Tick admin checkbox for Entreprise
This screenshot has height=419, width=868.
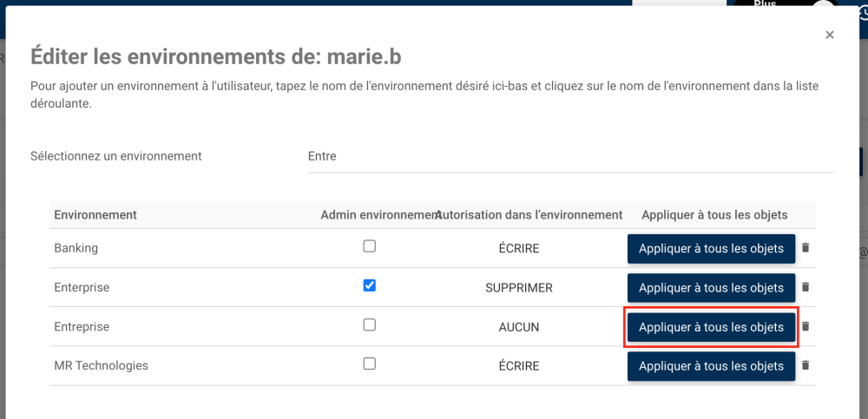370,325
